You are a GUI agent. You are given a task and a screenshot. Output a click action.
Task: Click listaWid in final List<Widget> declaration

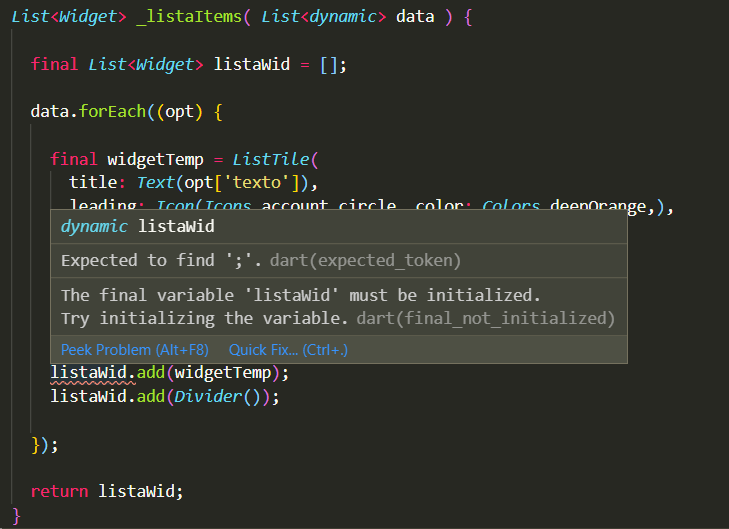pyautogui.click(x=252, y=64)
